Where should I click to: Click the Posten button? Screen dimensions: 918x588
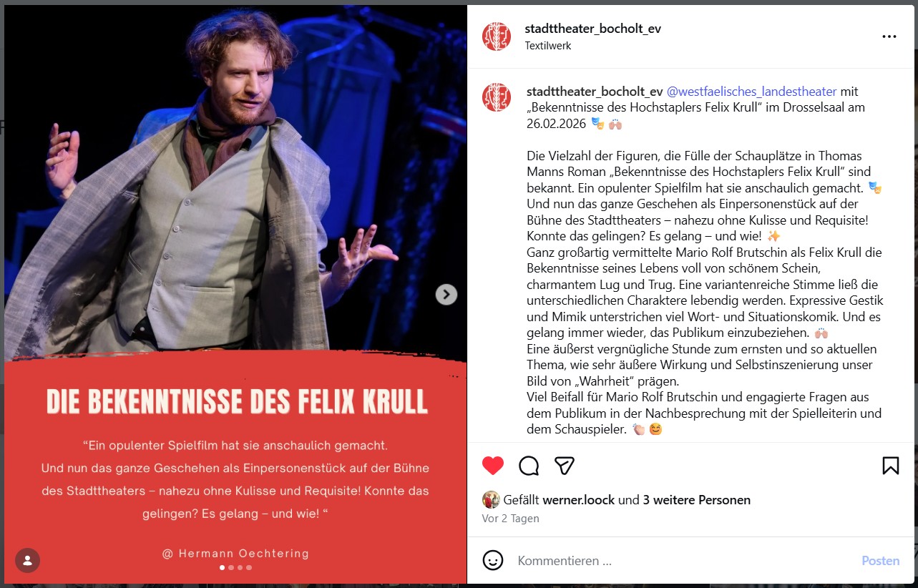click(x=881, y=561)
